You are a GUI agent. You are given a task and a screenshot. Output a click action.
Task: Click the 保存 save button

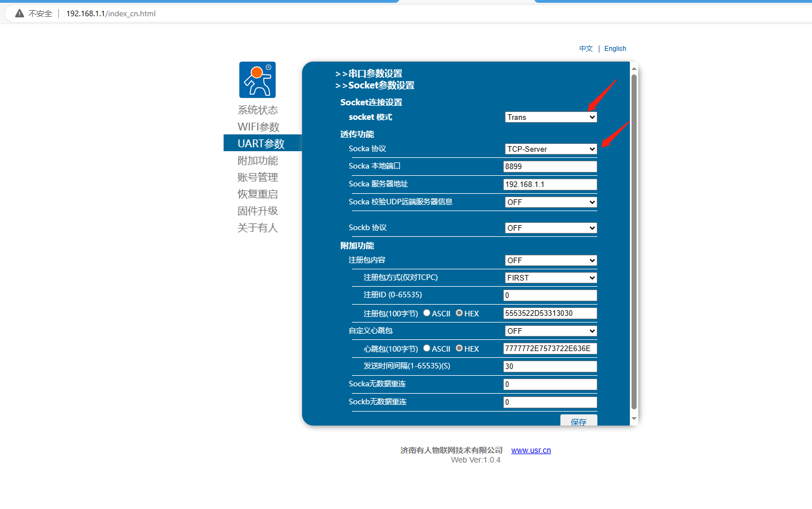[578, 421]
